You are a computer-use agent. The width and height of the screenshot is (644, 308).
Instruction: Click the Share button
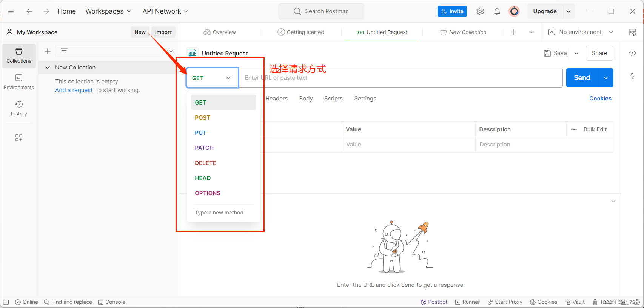click(x=599, y=53)
